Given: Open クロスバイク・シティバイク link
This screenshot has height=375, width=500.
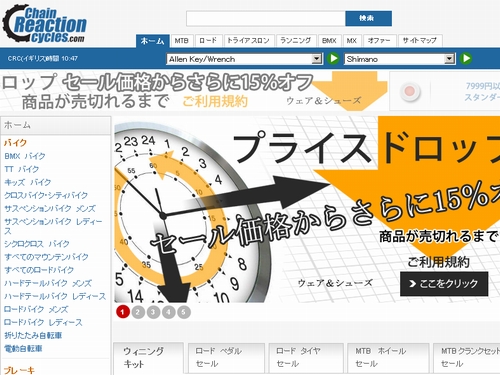Looking at the screenshot, I should pos(46,195).
